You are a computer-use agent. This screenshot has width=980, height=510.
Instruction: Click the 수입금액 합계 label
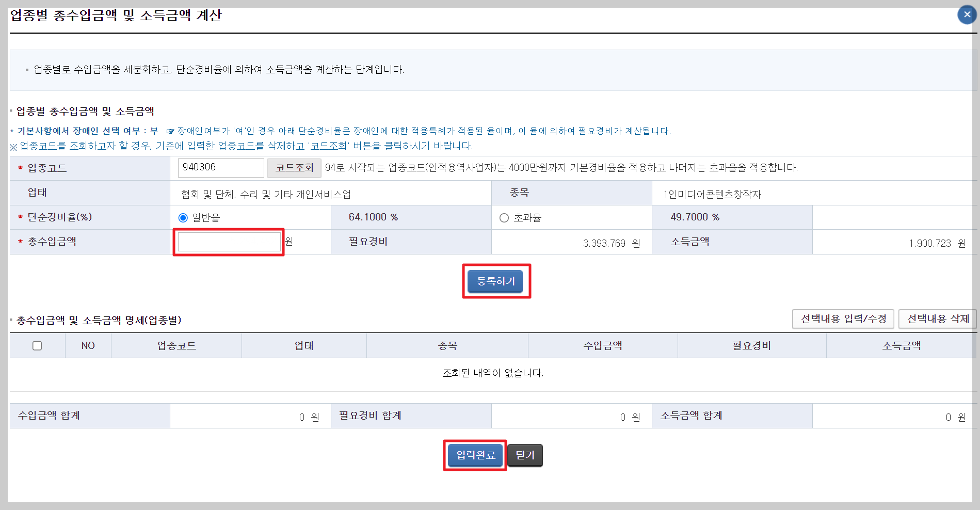coord(49,416)
